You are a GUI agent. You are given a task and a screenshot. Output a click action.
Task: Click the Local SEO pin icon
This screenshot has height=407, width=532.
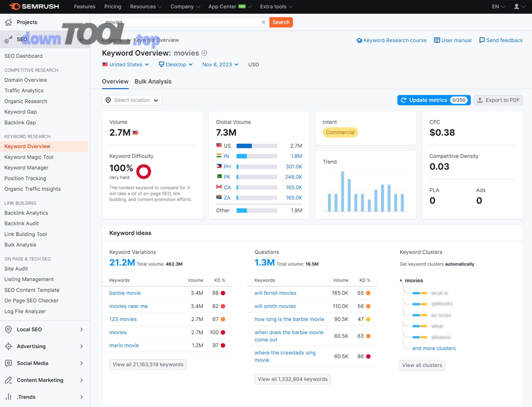(8, 330)
